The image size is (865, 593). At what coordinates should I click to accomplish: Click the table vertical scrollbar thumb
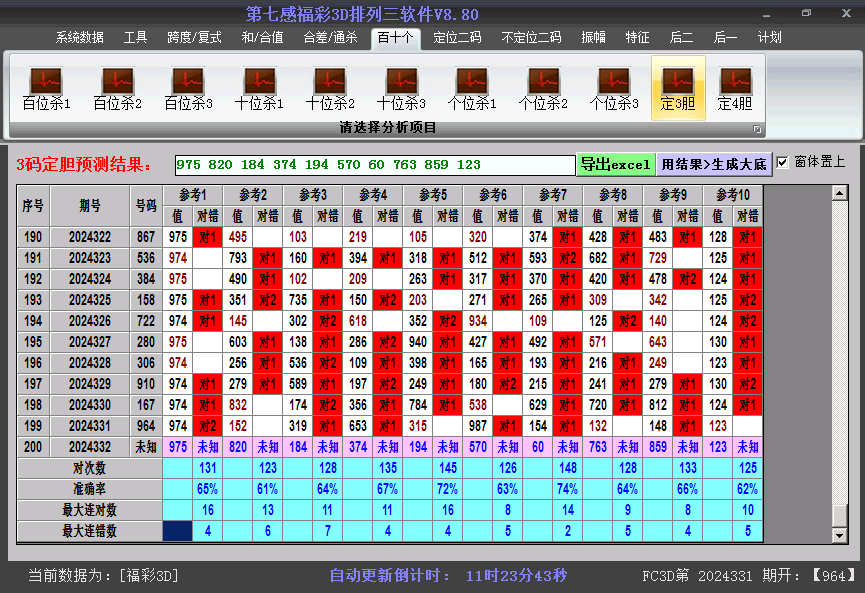840,516
